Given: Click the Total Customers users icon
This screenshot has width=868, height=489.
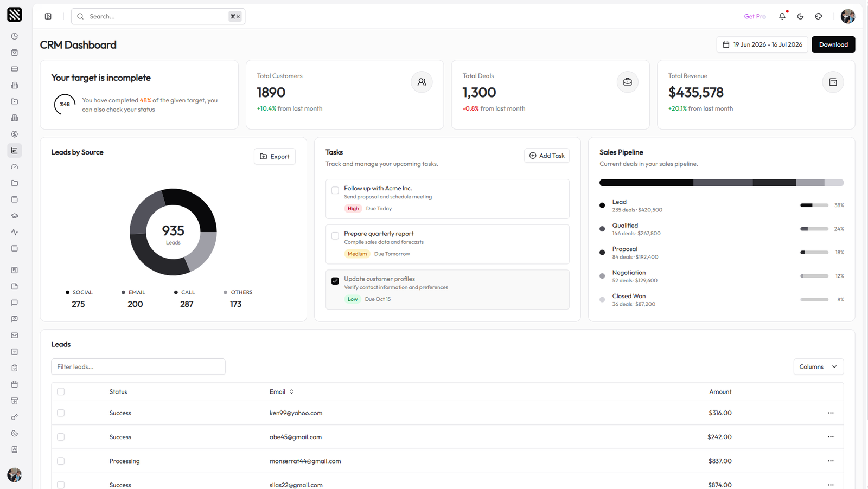Looking at the screenshot, I should [x=422, y=82].
